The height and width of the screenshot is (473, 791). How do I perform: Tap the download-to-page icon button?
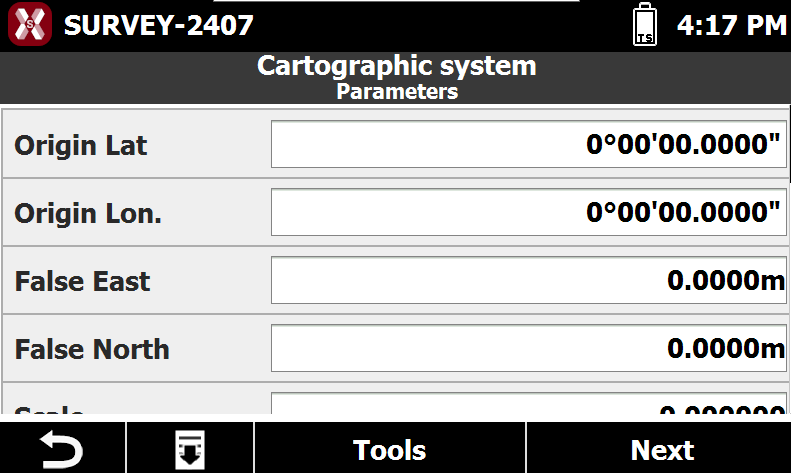pyautogui.click(x=190, y=448)
